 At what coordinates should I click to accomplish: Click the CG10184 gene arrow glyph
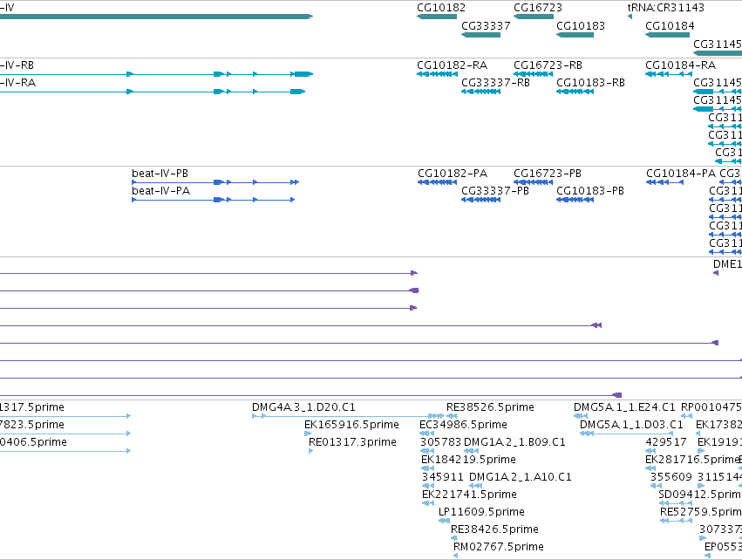click(667, 35)
